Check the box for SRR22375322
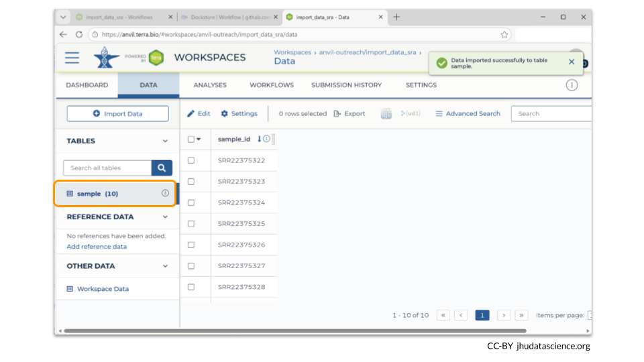Viewport: 644px width, 362px height. click(191, 160)
